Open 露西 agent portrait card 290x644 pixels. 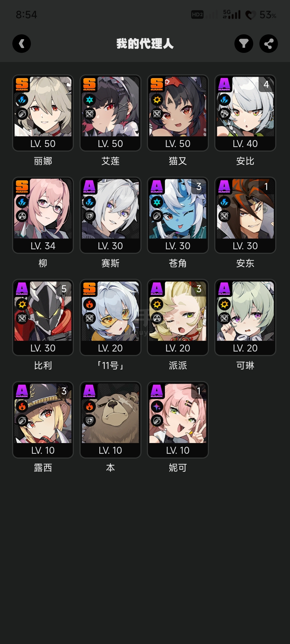click(43, 420)
